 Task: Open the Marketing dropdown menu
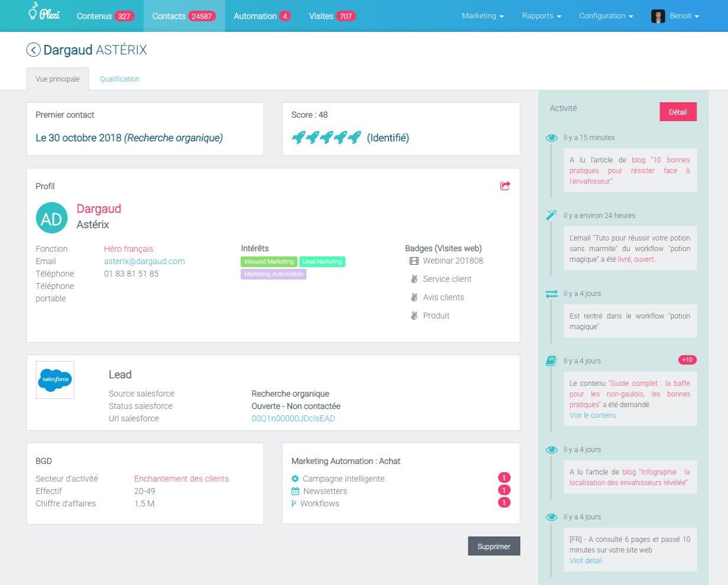point(483,16)
